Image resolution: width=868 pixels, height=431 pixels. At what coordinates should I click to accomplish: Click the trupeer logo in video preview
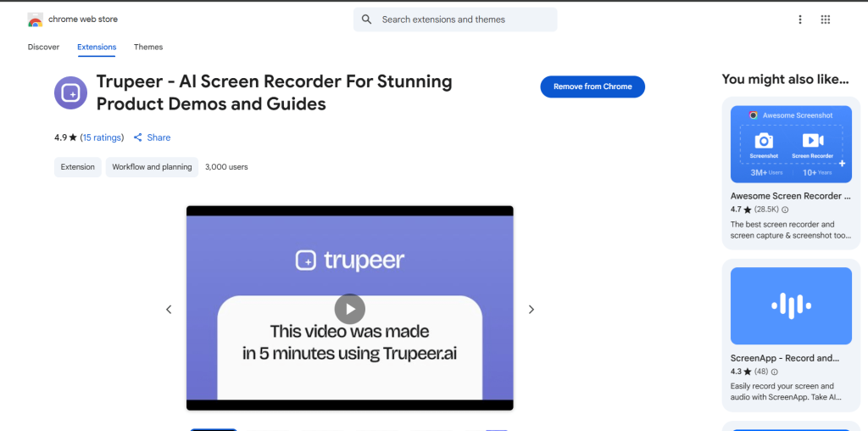pyautogui.click(x=350, y=260)
